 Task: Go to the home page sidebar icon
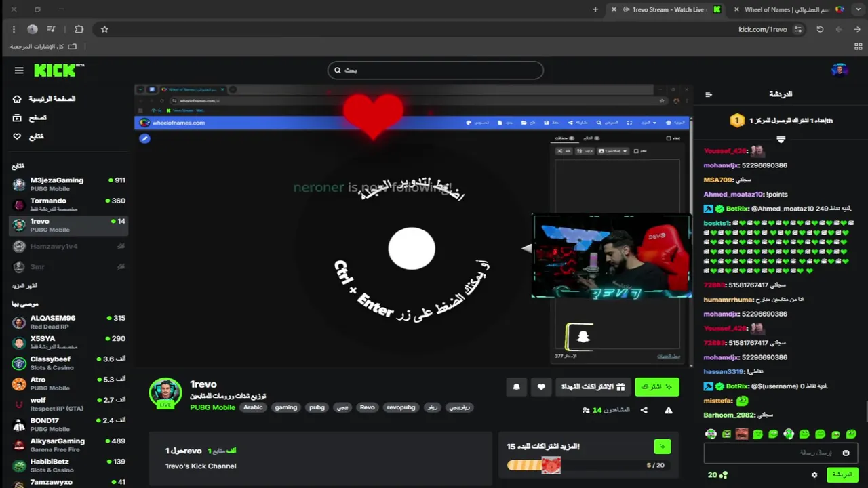coord(17,99)
